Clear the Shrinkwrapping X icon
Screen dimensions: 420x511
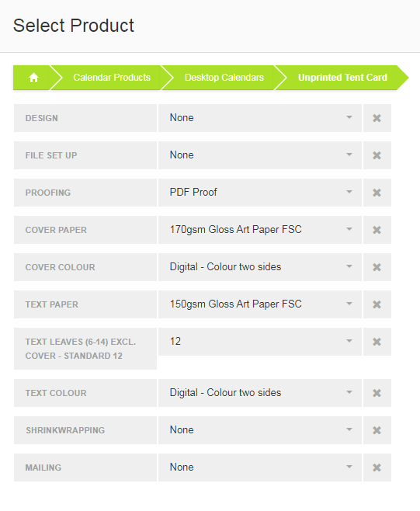(x=377, y=430)
